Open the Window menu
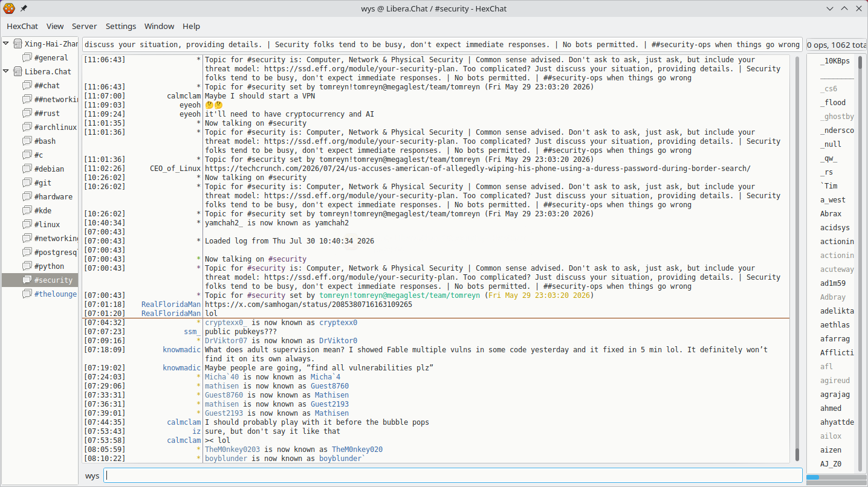The height and width of the screenshot is (487, 868). coord(160,27)
